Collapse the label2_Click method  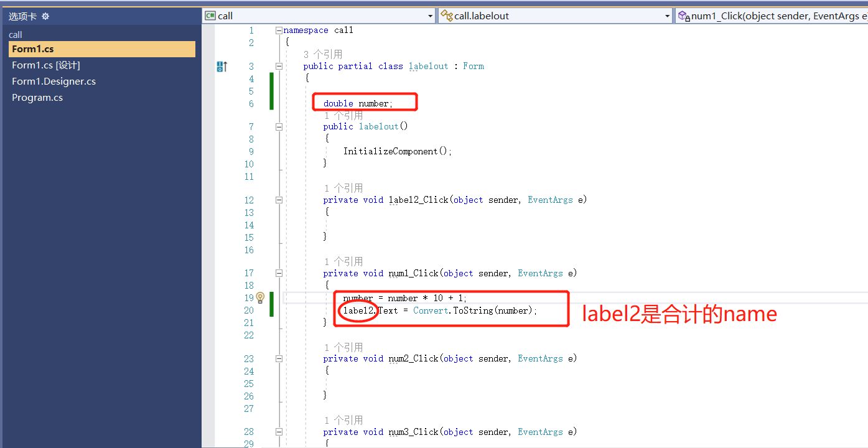point(279,200)
